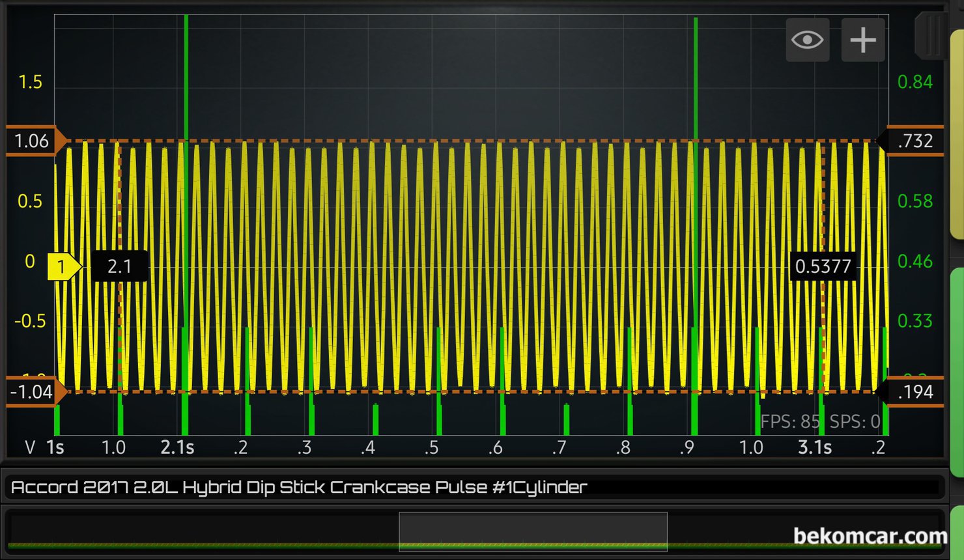Click the FPS SPS status readout
964x560 pixels.
[819, 422]
